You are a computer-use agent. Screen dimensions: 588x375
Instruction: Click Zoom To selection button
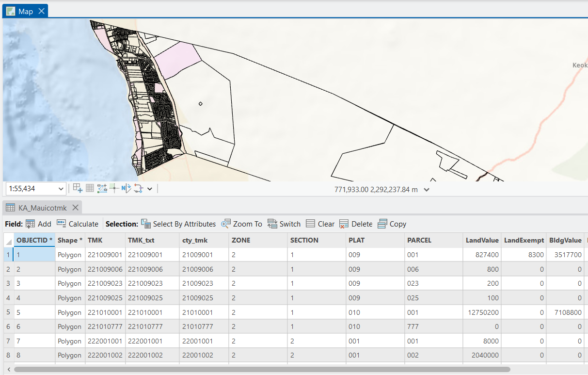pos(241,224)
